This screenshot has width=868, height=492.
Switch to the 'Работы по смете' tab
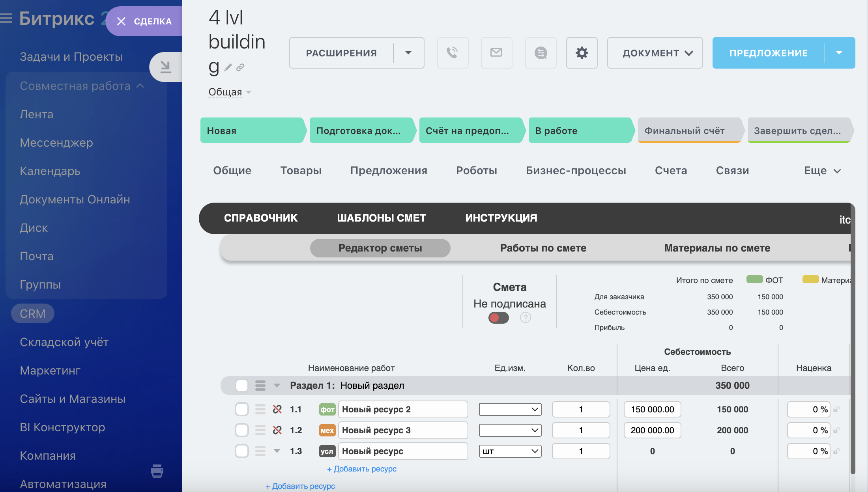coord(543,248)
